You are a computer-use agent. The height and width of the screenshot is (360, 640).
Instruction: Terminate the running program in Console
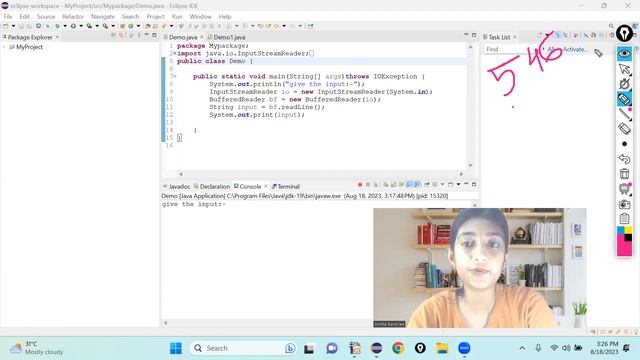pyautogui.click(x=360, y=185)
